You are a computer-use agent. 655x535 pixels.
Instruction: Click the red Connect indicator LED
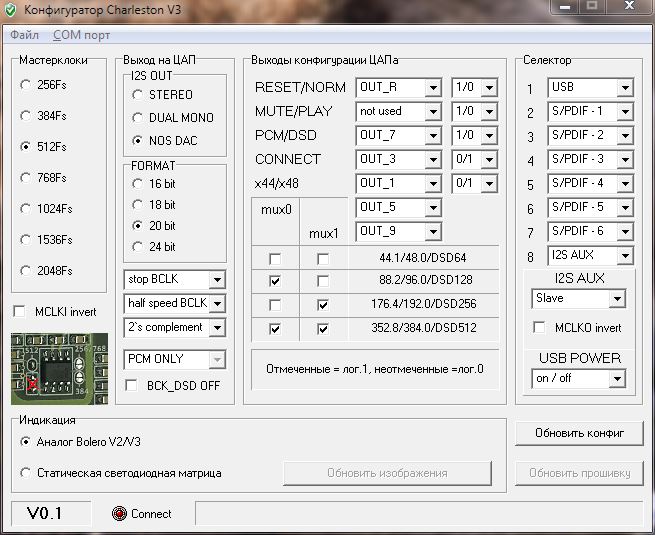click(x=119, y=513)
